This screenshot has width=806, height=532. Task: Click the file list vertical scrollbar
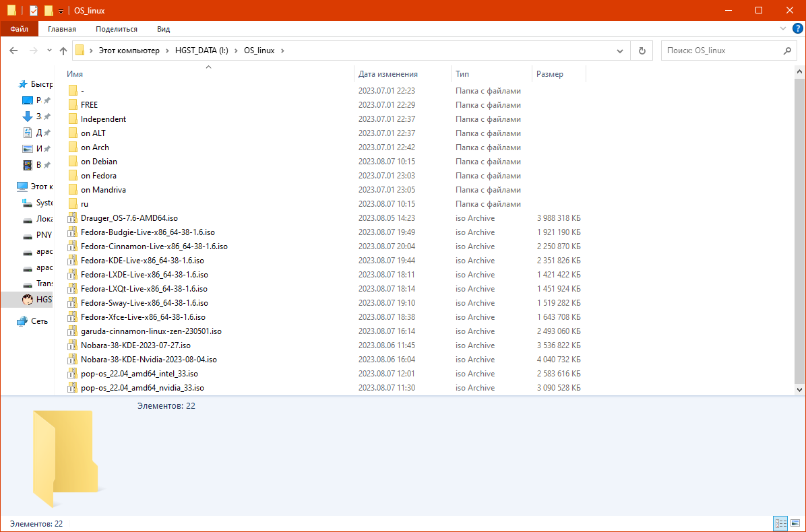click(799, 231)
